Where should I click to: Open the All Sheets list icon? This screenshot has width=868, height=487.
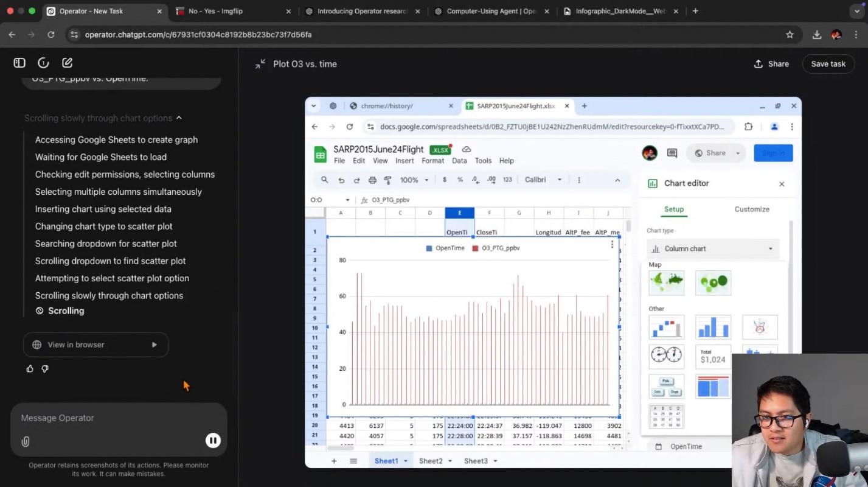353,461
